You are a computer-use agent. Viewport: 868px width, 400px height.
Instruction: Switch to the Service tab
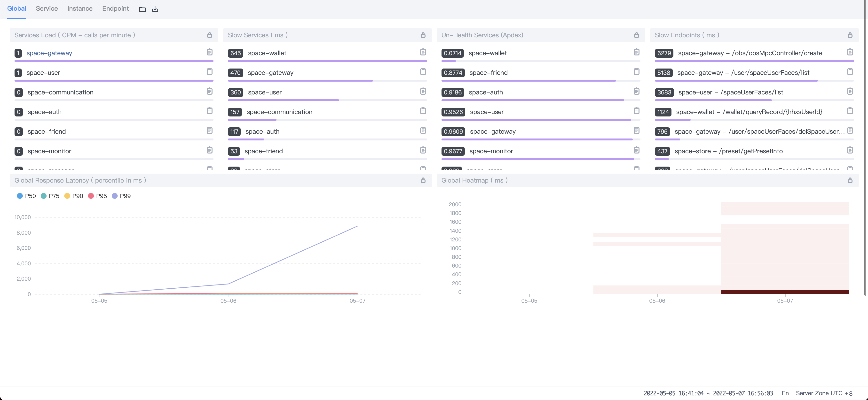[x=47, y=8]
